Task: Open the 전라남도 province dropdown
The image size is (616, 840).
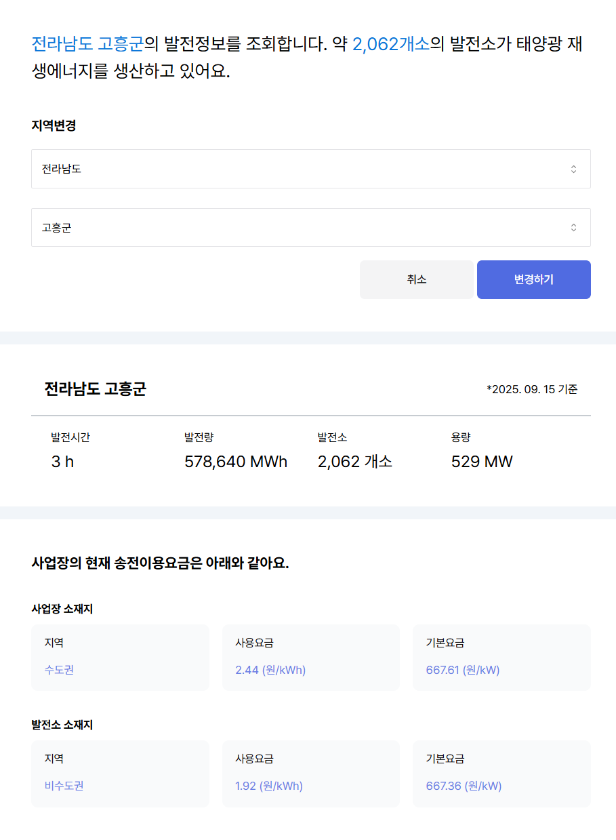Action: [310, 169]
